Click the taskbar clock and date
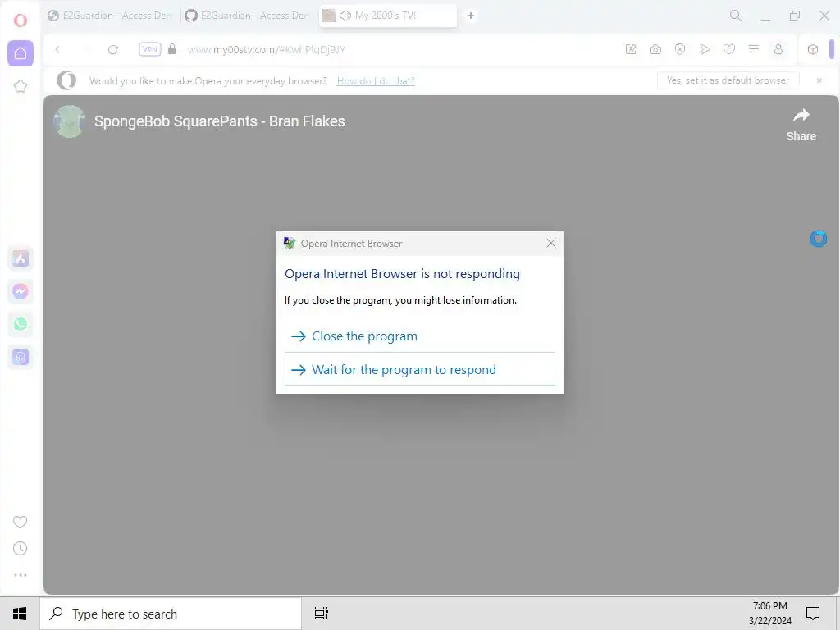The image size is (840, 630). [769, 614]
